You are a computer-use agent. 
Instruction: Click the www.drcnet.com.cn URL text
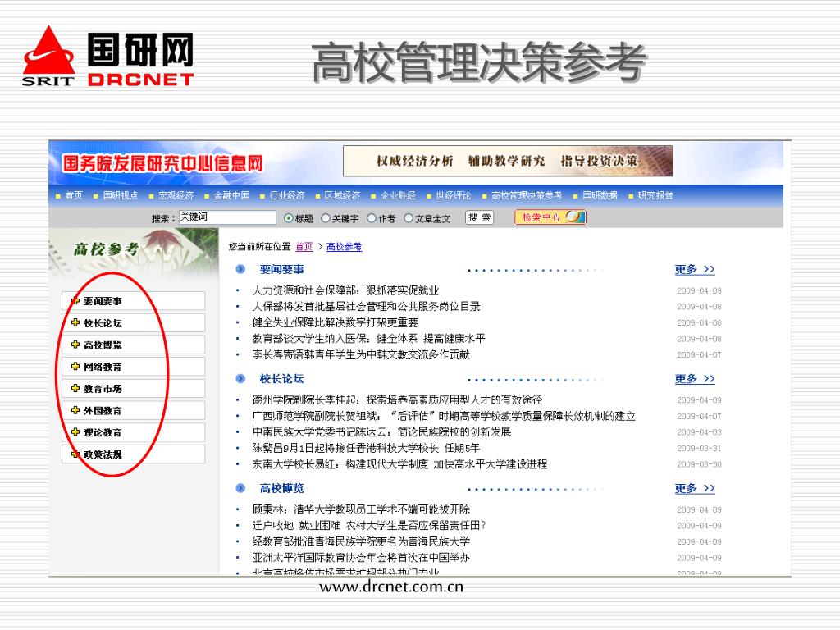click(391, 587)
